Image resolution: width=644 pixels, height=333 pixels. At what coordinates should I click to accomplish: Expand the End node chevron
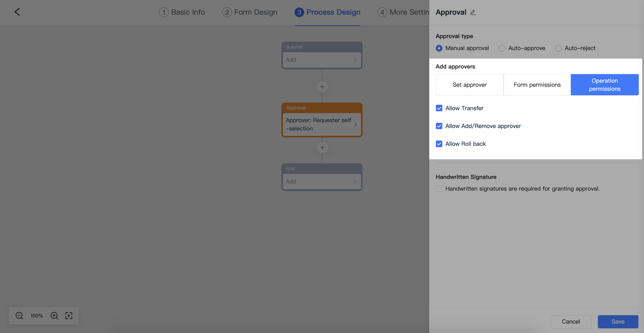click(x=355, y=182)
